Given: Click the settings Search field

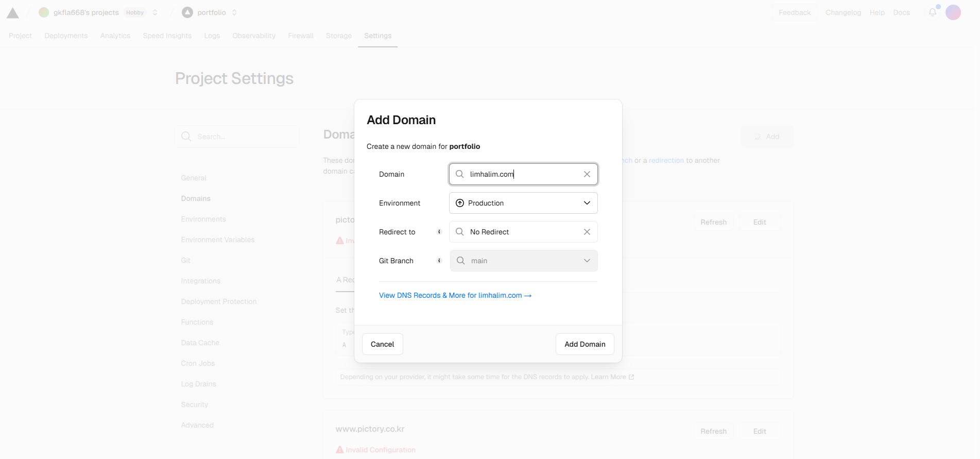Looking at the screenshot, I should 237,137.
